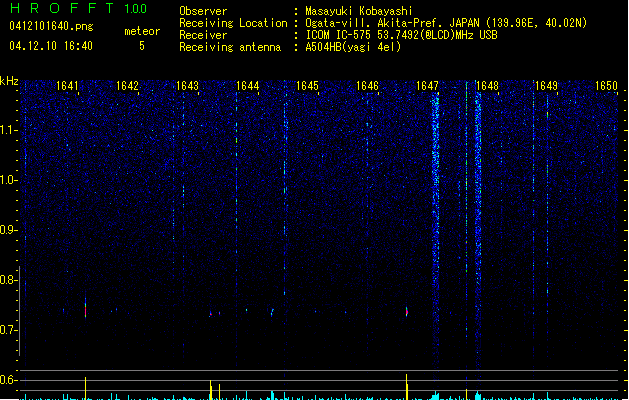Click the red meteor echo between 1646 and 1647
Viewport: 629px width, 400px height.
coord(407,311)
